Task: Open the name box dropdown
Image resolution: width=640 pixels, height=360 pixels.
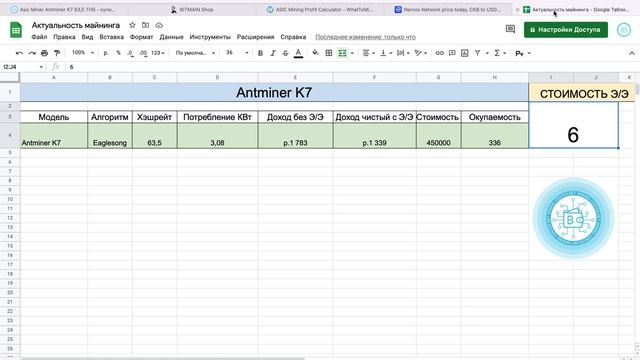Action: pos(41,67)
